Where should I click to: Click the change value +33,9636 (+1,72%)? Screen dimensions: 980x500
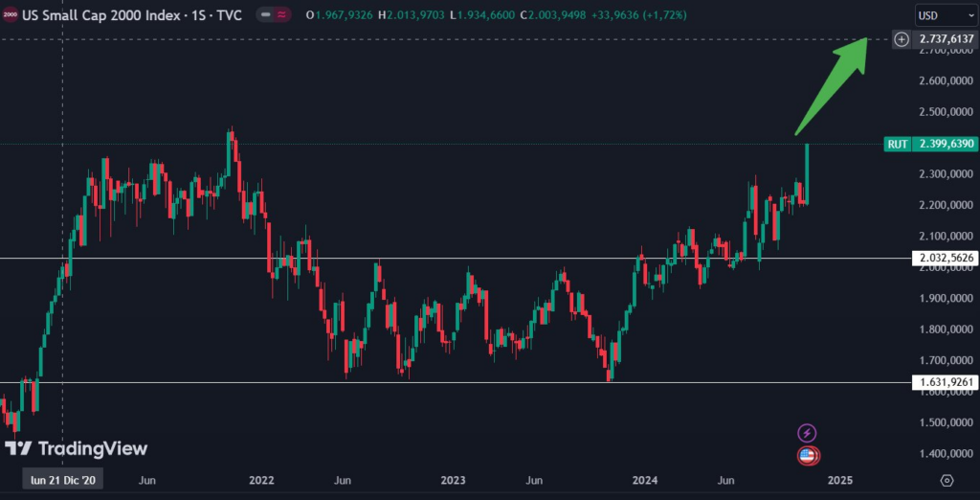(638, 15)
